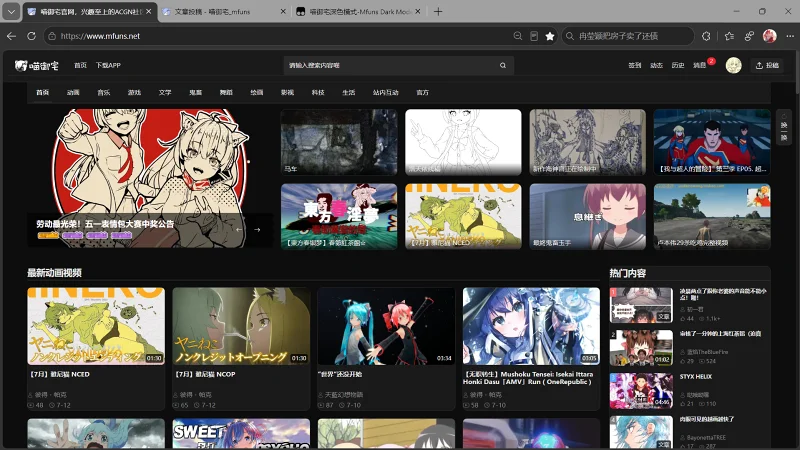Open the reader view icon in address bar

534,36
